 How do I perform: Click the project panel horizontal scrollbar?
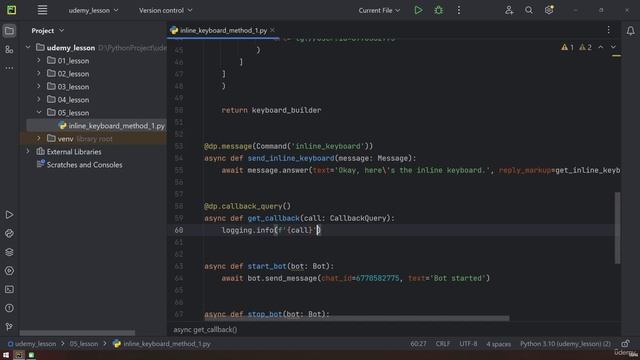[77, 333]
